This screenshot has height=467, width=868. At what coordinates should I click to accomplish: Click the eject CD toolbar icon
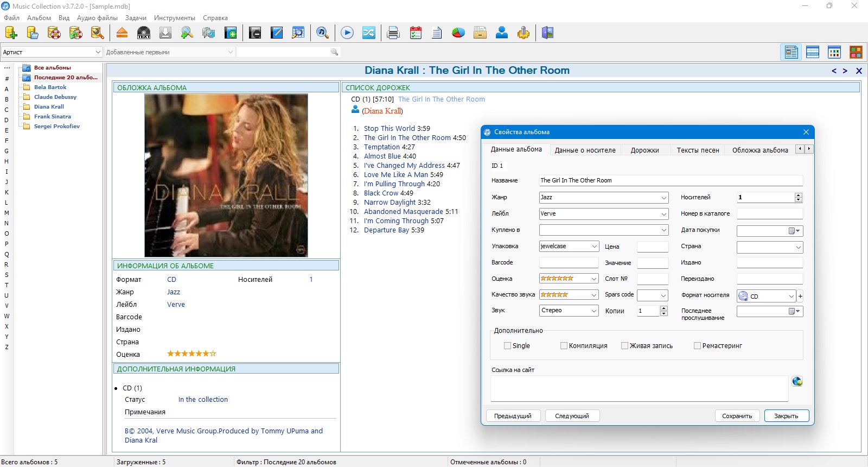[122, 33]
